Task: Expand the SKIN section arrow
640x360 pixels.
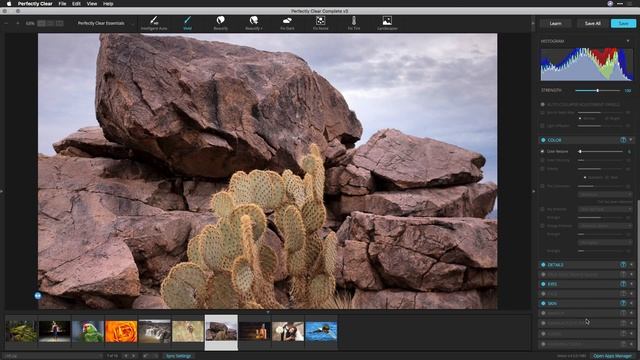Action: (x=631, y=303)
